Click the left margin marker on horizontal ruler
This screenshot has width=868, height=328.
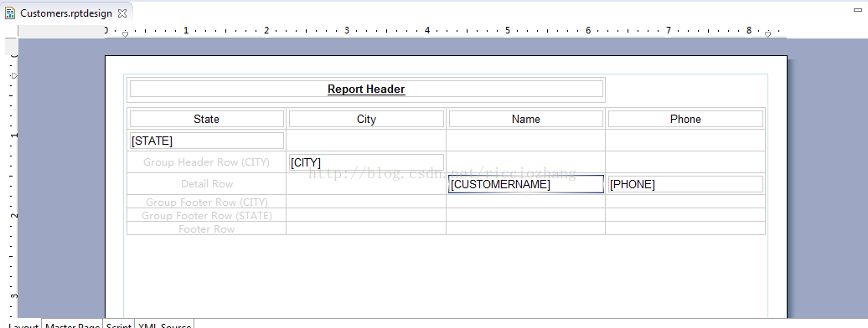point(125,34)
